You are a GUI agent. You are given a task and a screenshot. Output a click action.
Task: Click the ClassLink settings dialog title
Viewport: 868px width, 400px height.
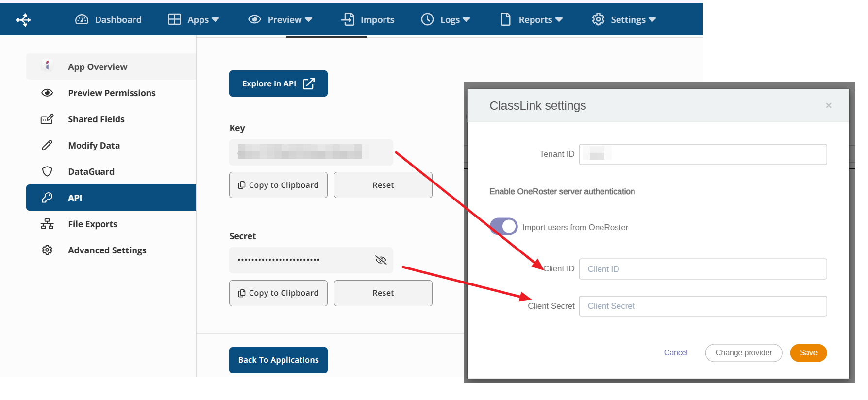[x=537, y=105]
